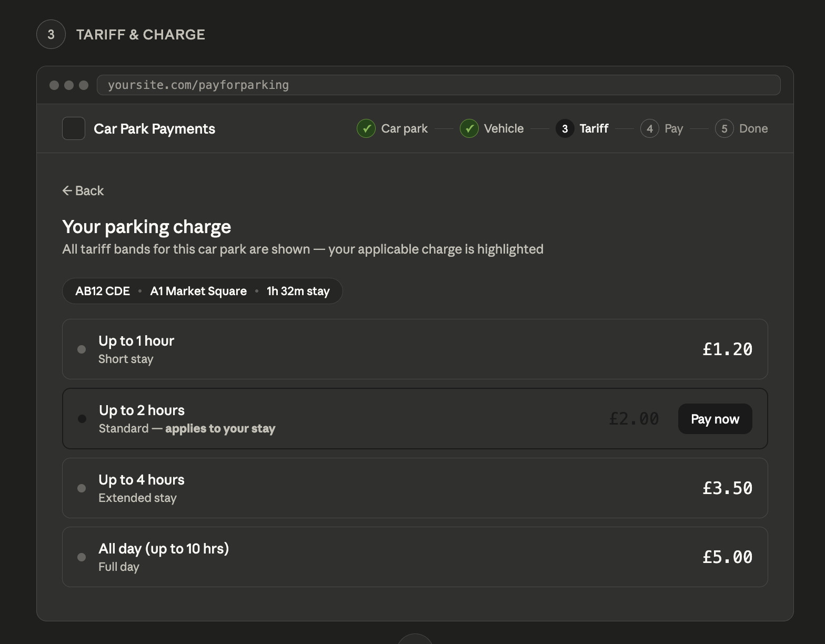Click the Vehicle step checkmark icon

[469, 128]
